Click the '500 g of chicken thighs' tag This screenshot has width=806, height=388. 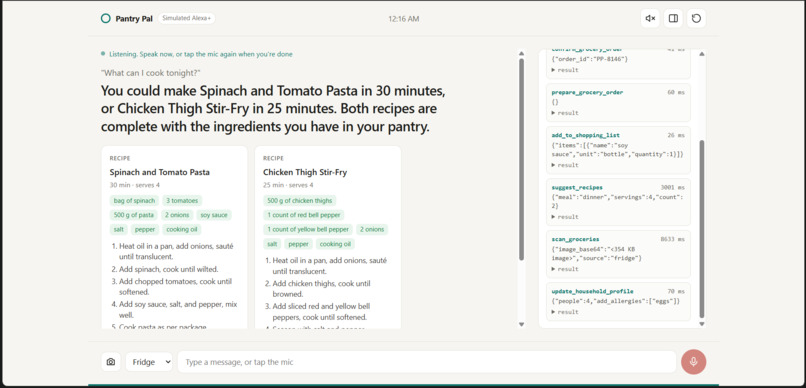300,200
